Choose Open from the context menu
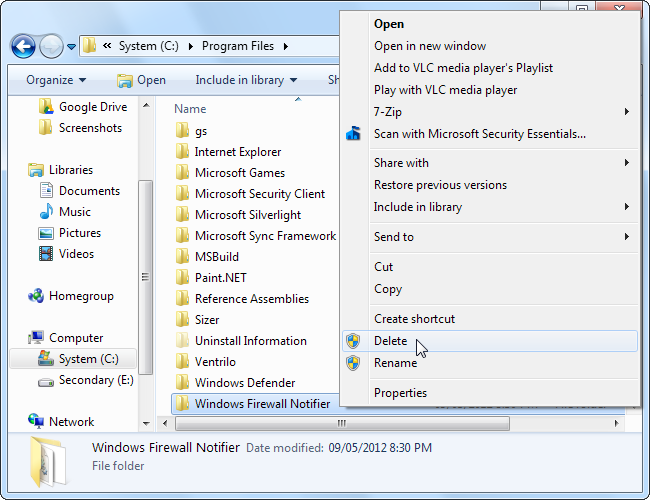Image resolution: width=650 pixels, height=500 pixels. [x=489, y=24]
